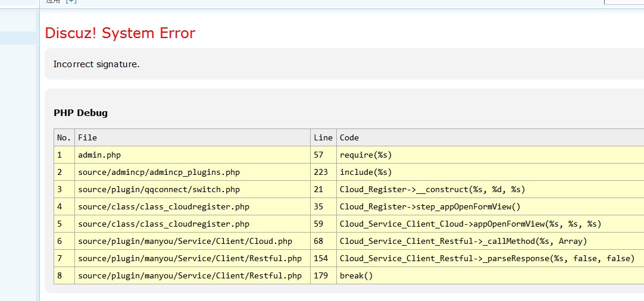This screenshot has width=644, height=301.
Task: Click the "Line" column header
Action: click(x=323, y=137)
